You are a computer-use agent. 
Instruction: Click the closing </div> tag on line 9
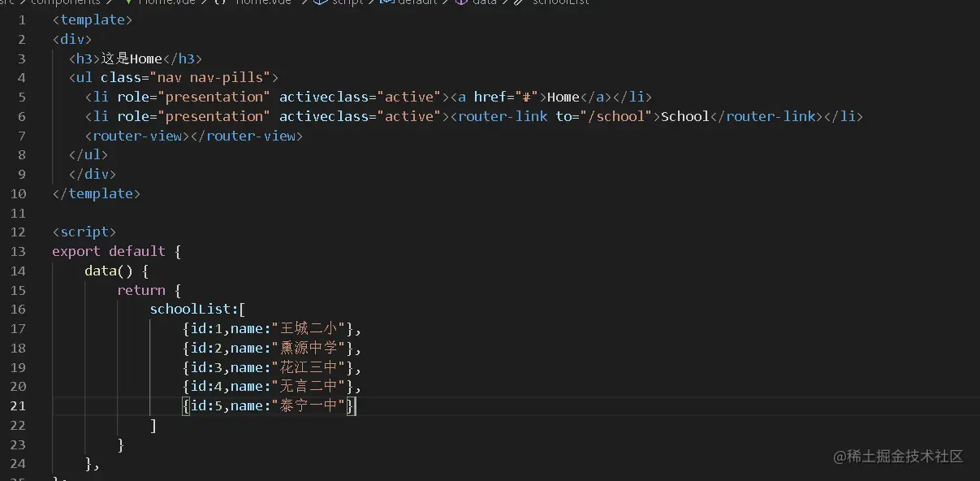(93, 174)
